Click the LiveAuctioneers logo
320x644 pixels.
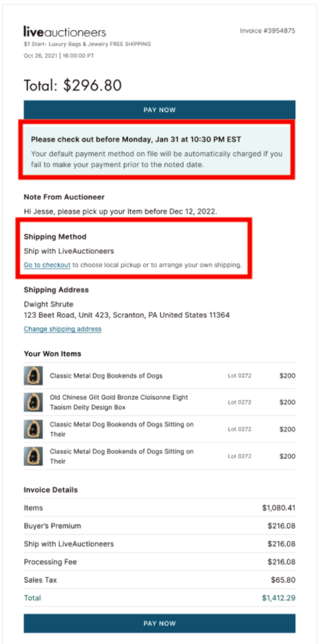65,32
